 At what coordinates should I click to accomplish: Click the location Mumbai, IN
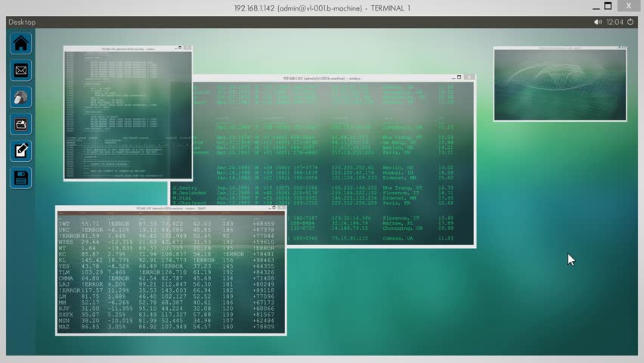398,172
